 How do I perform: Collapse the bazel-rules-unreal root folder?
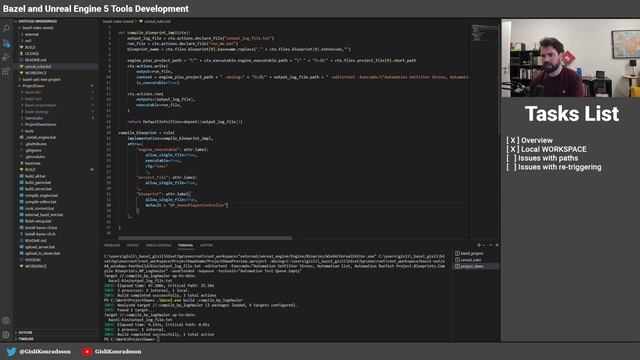(37, 28)
